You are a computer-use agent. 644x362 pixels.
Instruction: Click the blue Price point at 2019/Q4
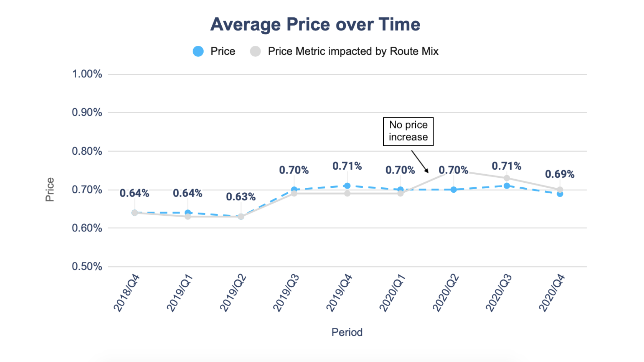coord(347,186)
